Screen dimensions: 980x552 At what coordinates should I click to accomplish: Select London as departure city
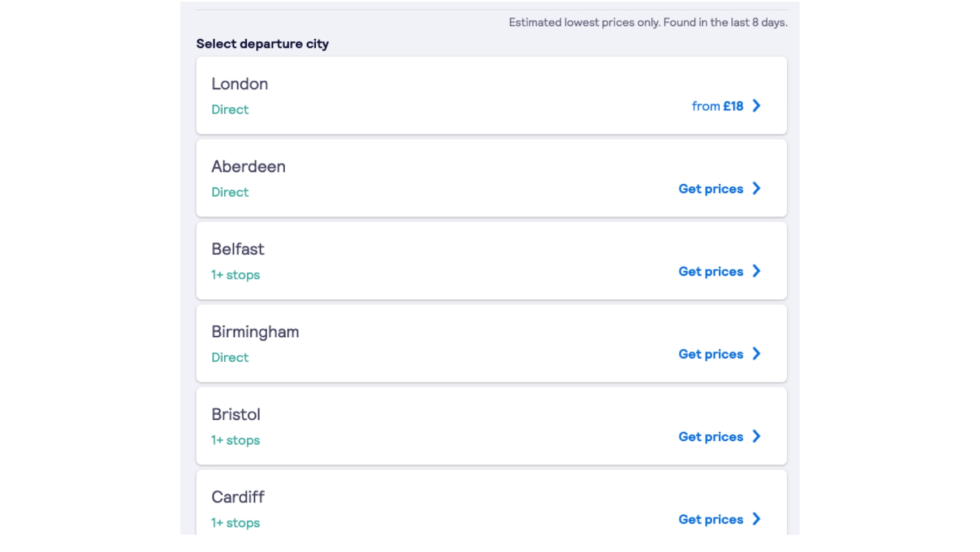492,95
